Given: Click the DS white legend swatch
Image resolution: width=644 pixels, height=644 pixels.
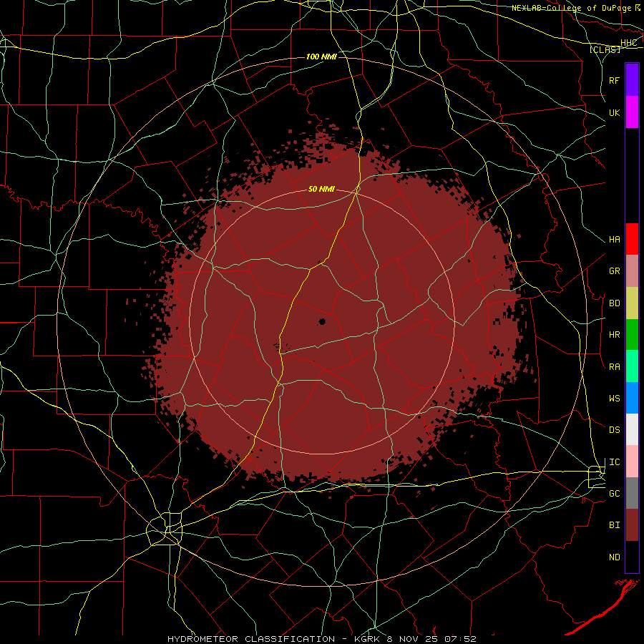Looking at the screenshot, I should 632,429.
